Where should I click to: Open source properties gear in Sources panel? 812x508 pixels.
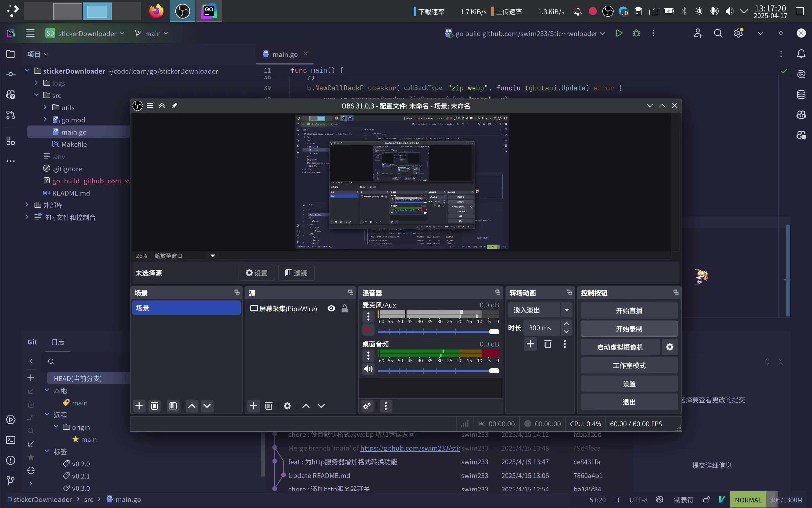pos(287,406)
